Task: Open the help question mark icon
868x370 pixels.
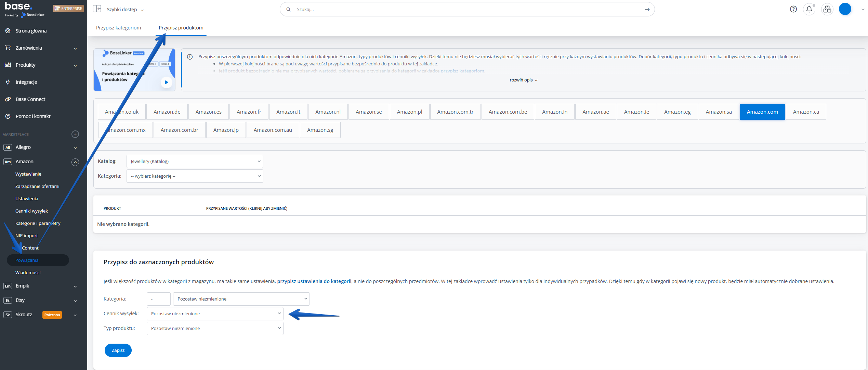Action: tap(793, 9)
